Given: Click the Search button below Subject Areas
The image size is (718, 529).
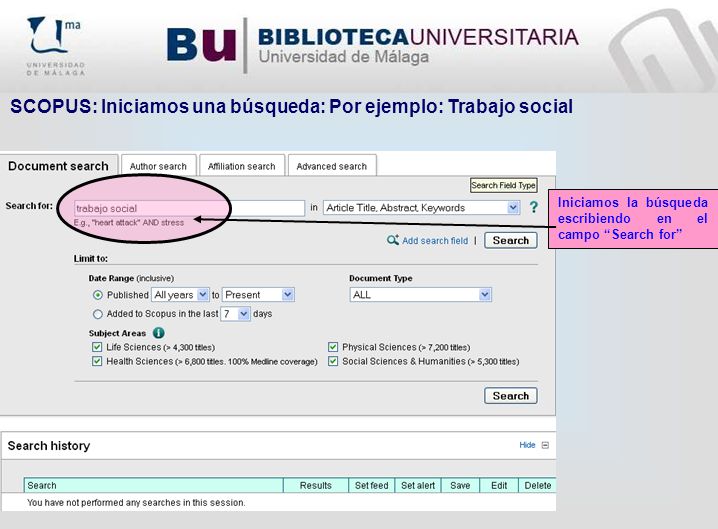Looking at the screenshot, I should click(x=511, y=396).
